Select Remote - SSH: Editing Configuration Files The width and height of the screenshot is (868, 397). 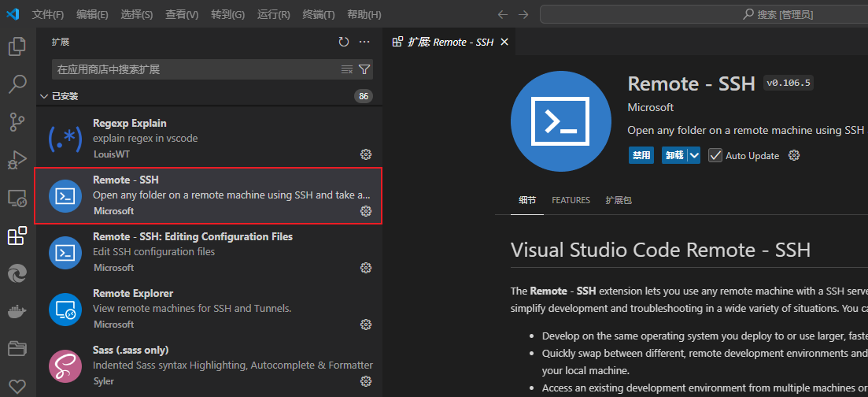[209, 252]
